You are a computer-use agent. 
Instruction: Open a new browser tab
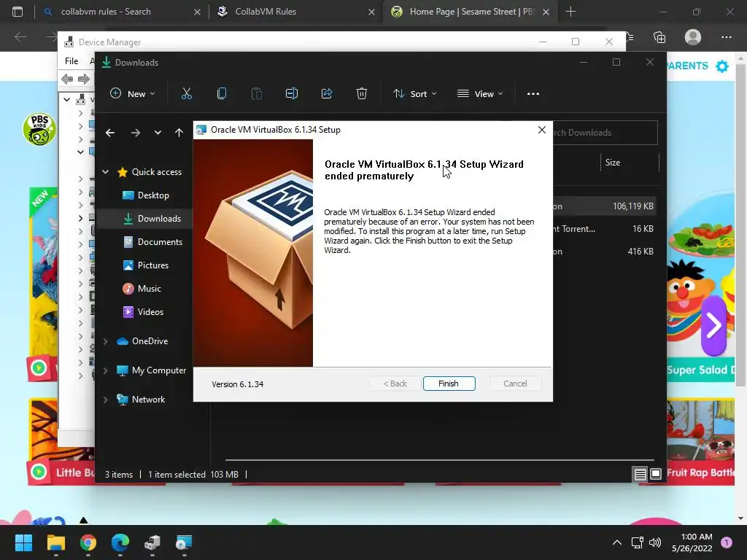570,12
